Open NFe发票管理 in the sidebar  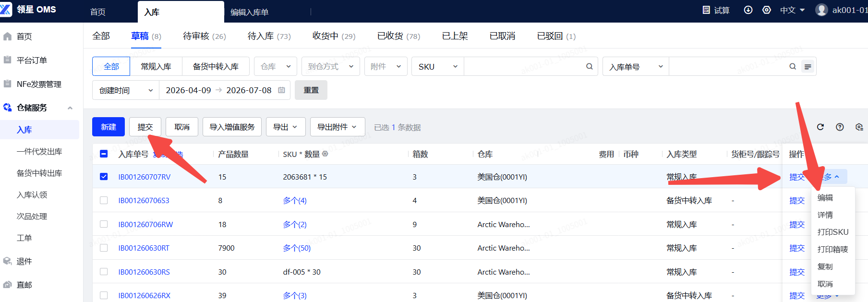(39, 84)
